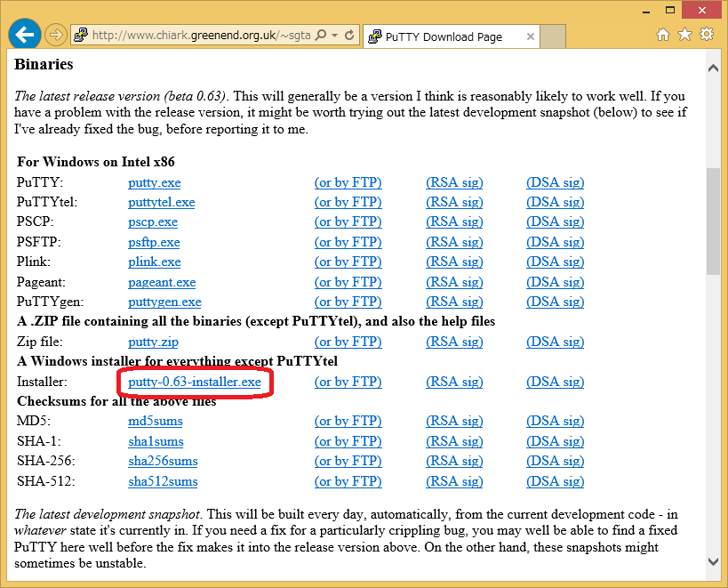Download pageant.exe link
Image resolution: width=728 pixels, height=588 pixels.
pos(162,282)
